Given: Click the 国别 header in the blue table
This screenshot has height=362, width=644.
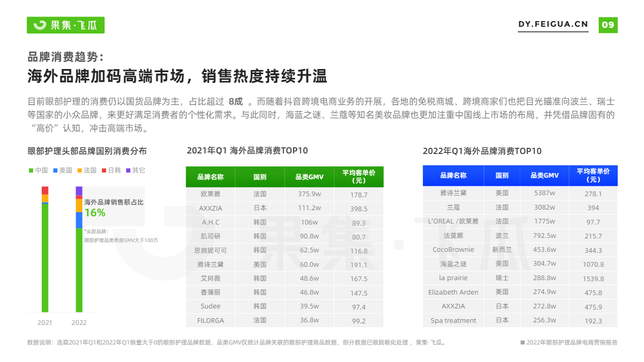Looking at the screenshot, I should click(502, 176).
